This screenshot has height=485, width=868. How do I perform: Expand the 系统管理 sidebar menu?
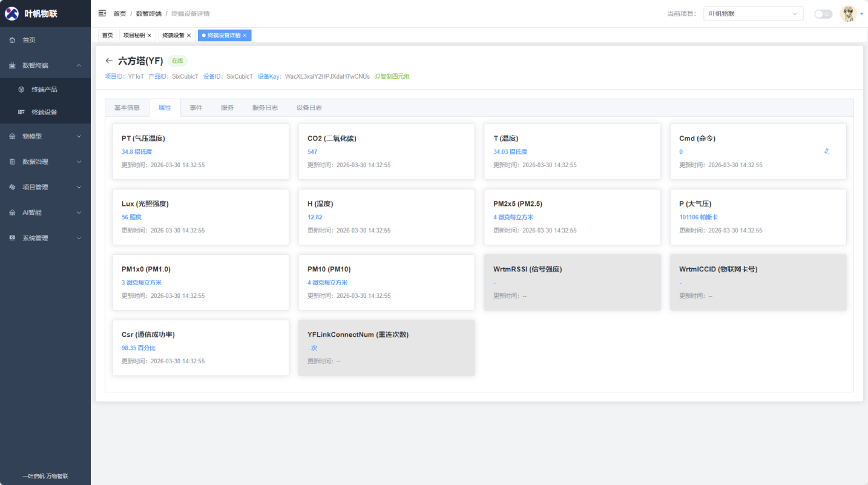pos(45,238)
